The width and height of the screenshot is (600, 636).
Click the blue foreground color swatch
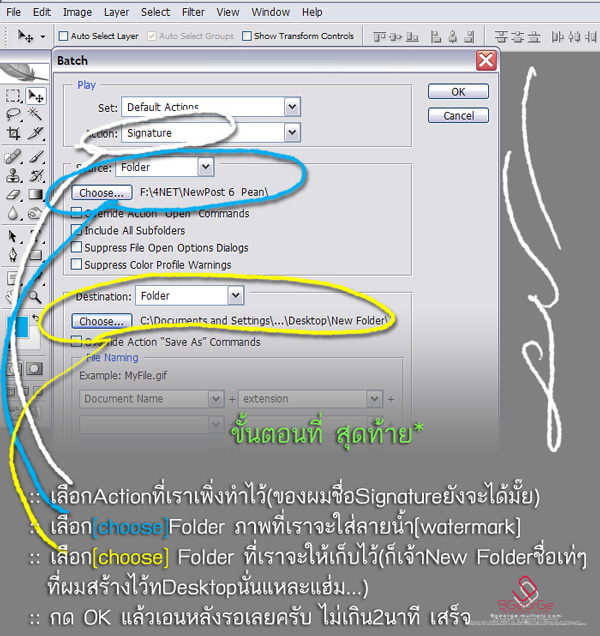coord(17,327)
